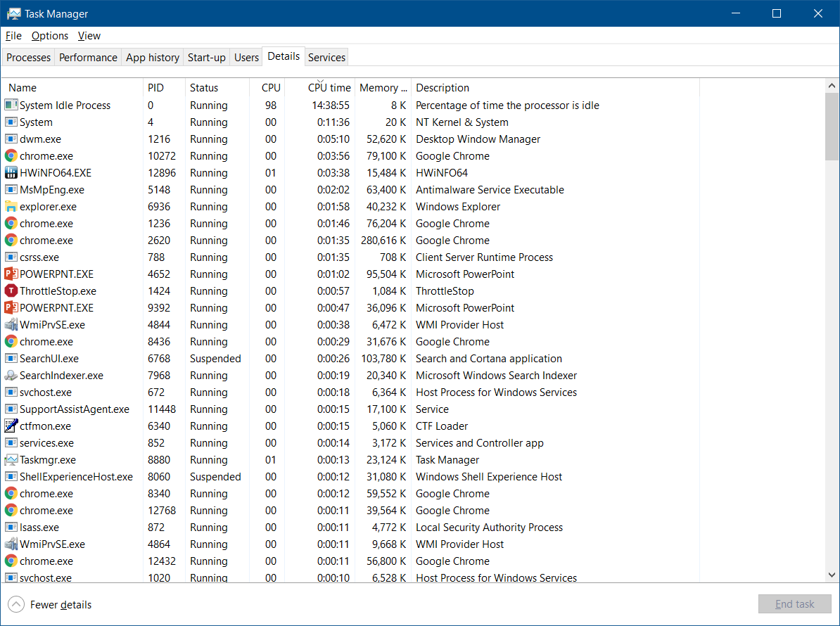Select the System process name
This screenshot has width=840, height=626.
pyautogui.click(x=36, y=122)
